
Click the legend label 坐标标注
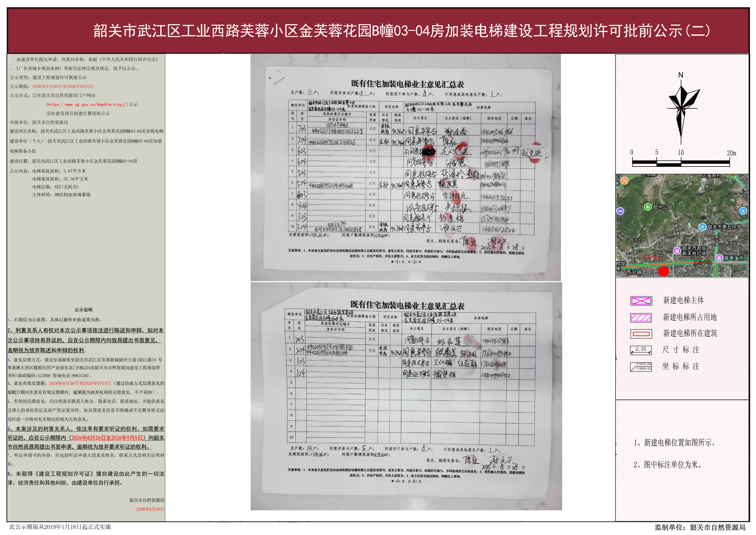click(x=681, y=366)
